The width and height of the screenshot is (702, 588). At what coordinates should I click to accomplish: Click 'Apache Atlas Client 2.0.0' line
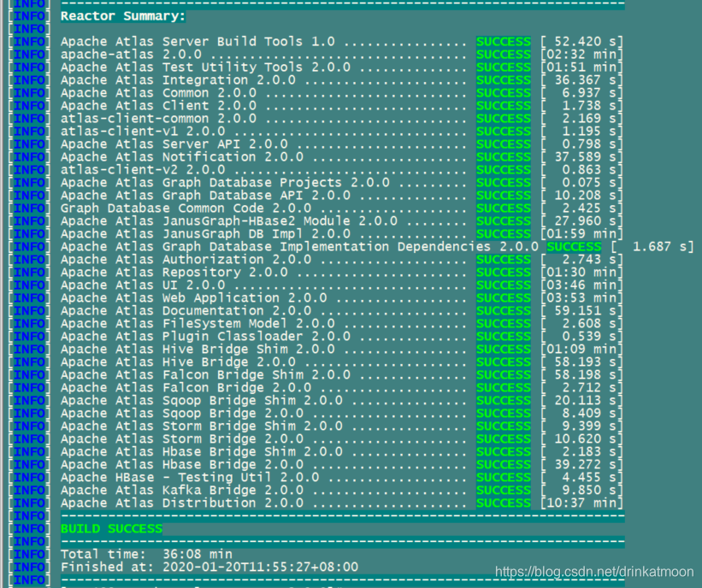158,106
